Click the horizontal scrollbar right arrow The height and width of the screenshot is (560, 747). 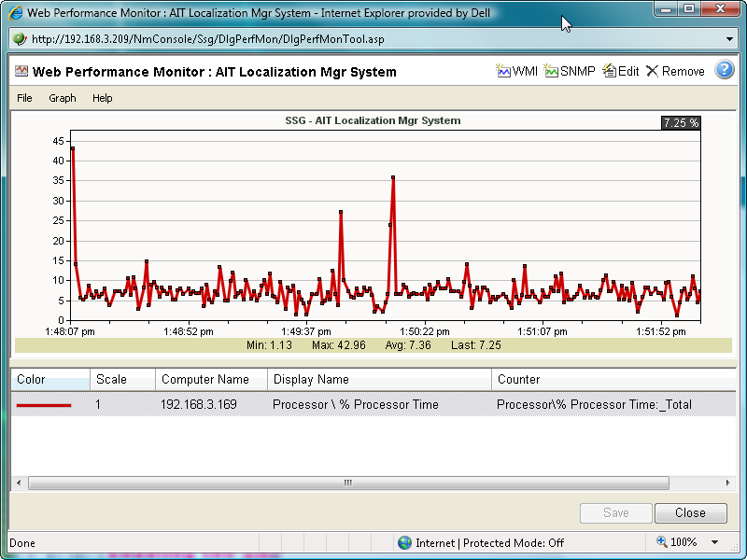(x=728, y=483)
